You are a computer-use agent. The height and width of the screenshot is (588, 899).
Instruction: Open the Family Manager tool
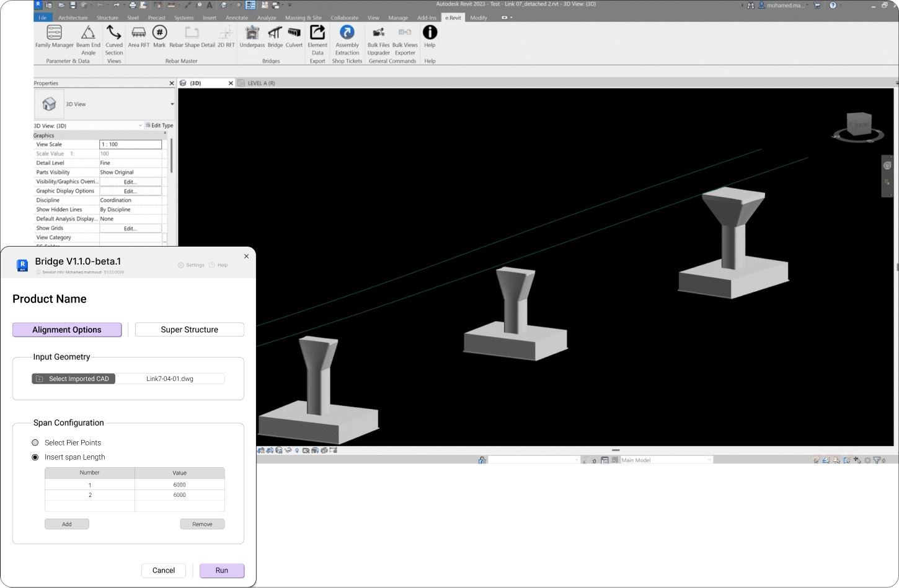tap(53, 38)
